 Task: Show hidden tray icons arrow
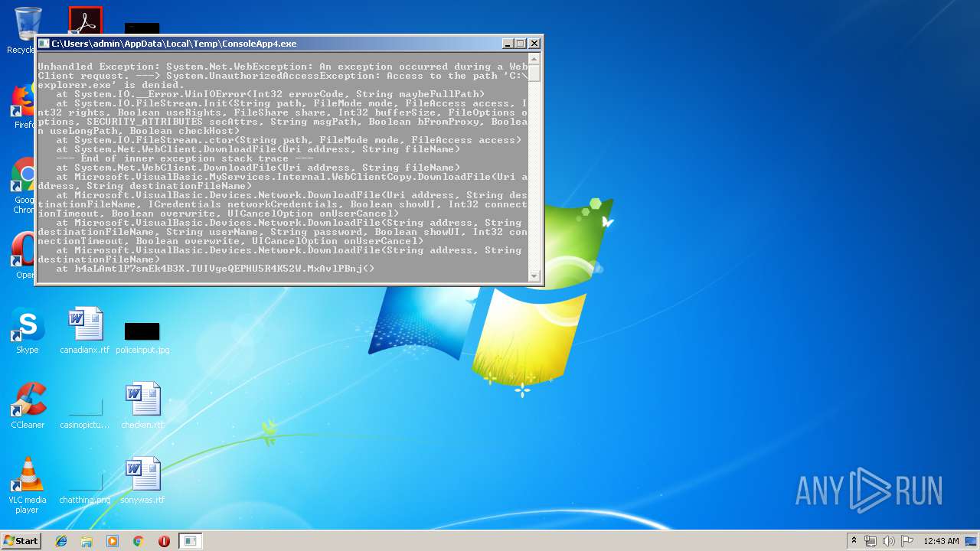click(x=854, y=541)
